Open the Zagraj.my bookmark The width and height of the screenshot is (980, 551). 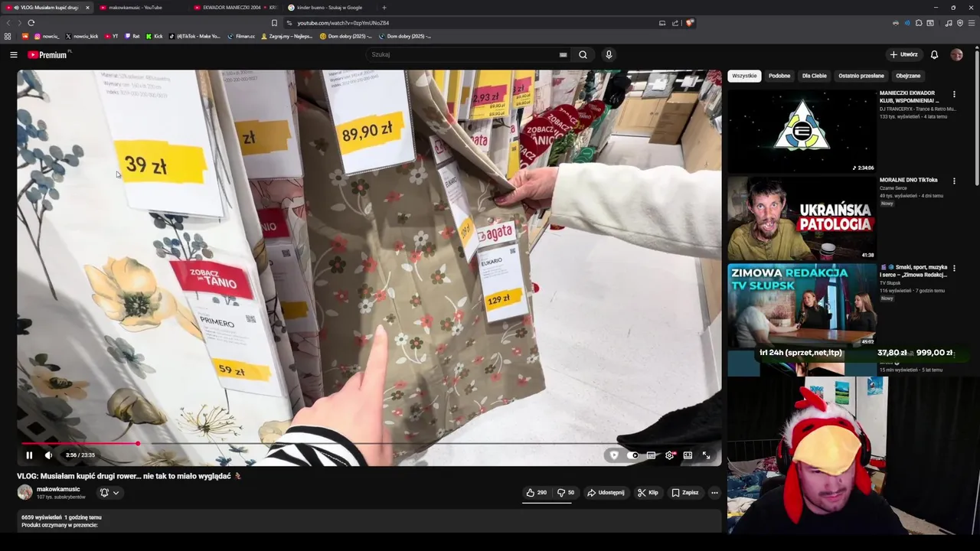(x=287, y=36)
